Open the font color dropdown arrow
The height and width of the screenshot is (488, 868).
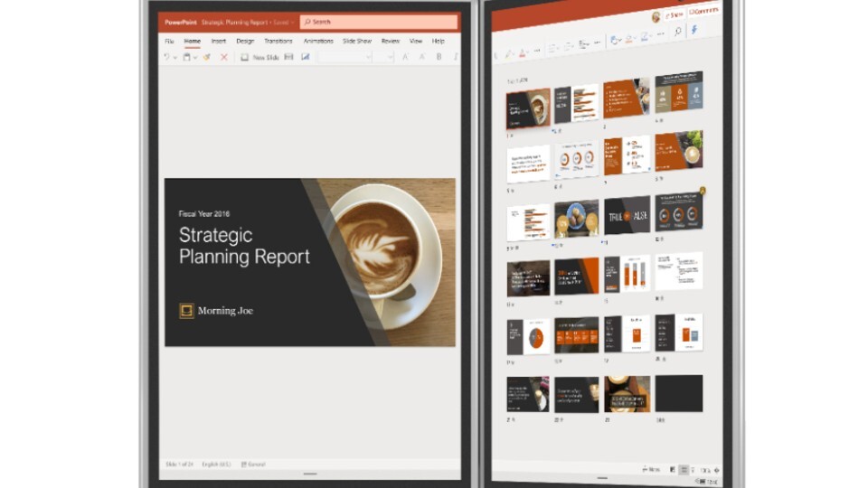tap(528, 52)
